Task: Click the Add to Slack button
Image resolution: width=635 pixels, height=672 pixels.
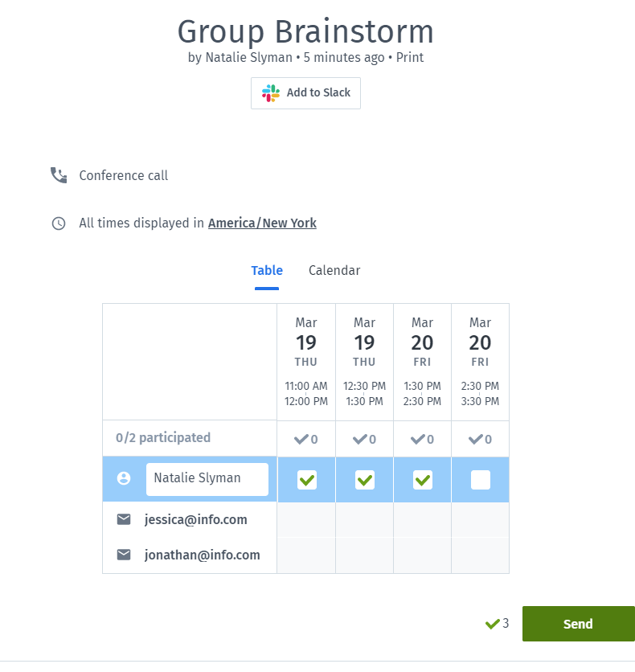Action: click(305, 93)
